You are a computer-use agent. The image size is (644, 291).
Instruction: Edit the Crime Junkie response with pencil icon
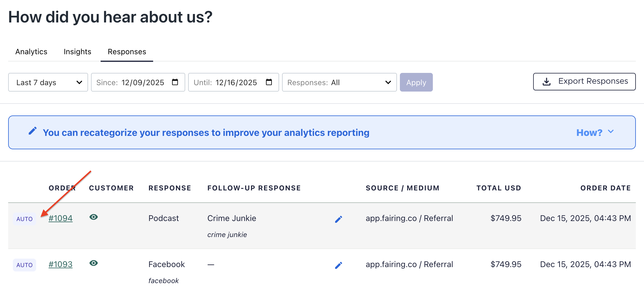pyautogui.click(x=338, y=219)
